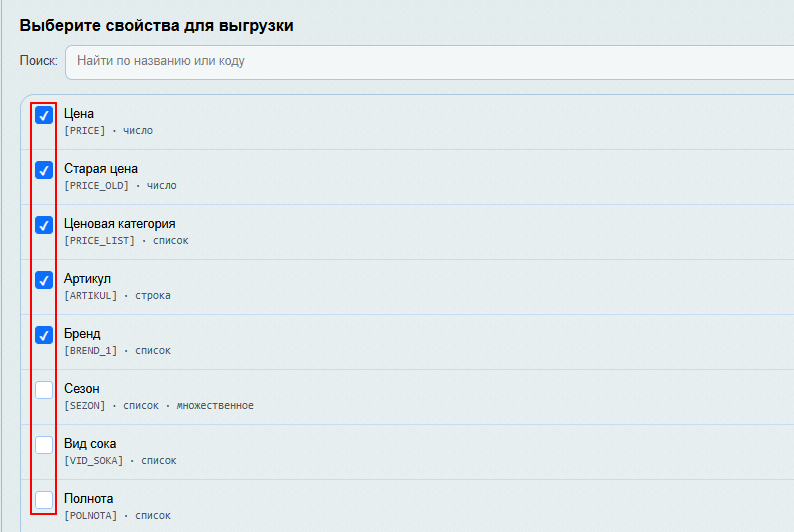Uncheck the Старая цена checkbox

(44, 170)
